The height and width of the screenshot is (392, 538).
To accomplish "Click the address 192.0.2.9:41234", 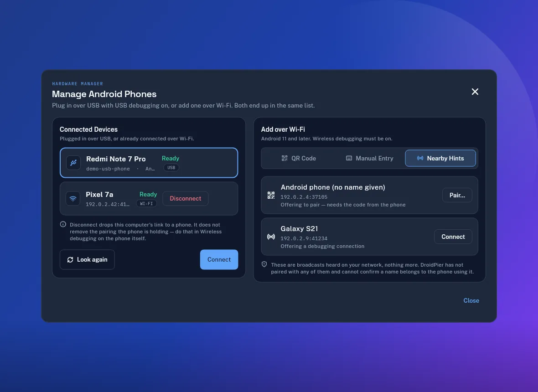I will pyautogui.click(x=304, y=238).
